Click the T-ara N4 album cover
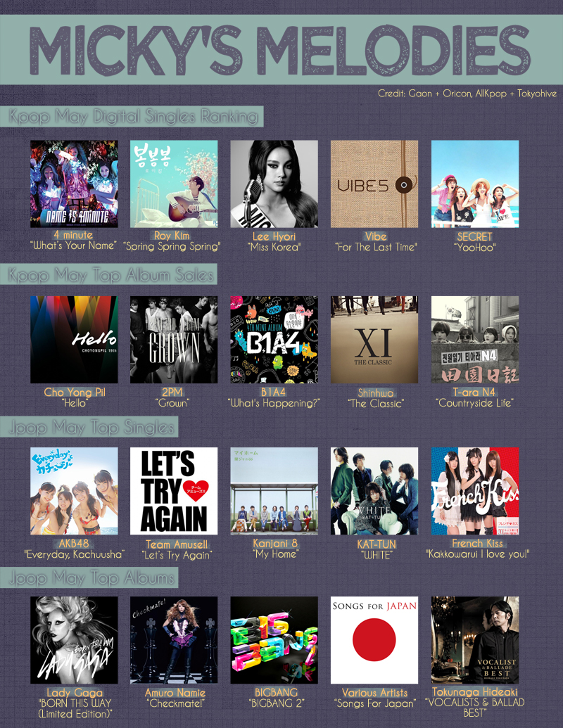563x728 pixels. click(474, 340)
